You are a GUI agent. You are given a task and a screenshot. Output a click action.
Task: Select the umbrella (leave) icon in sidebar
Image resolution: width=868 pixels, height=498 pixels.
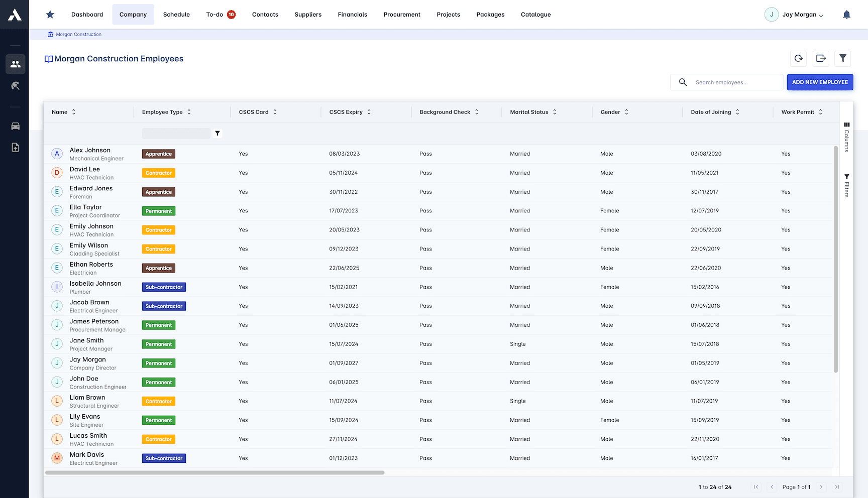[15, 85]
